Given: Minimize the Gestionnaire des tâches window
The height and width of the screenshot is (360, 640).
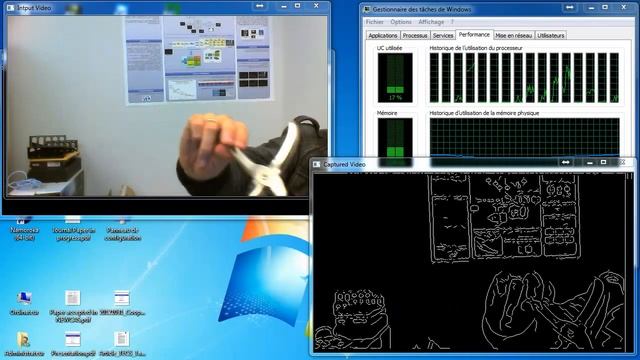Looking at the screenshot, I should (591, 7).
